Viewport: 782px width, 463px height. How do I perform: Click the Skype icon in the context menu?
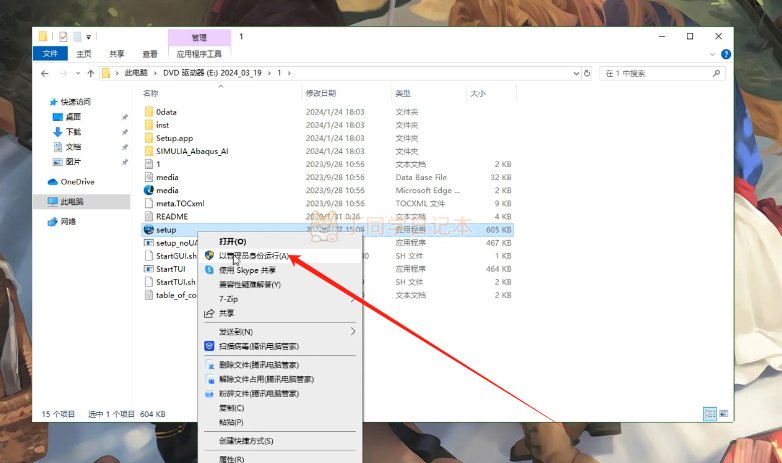209,270
